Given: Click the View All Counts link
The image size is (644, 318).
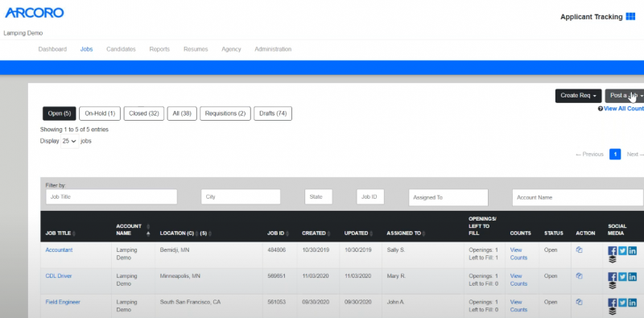Looking at the screenshot, I should click(624, 109).
